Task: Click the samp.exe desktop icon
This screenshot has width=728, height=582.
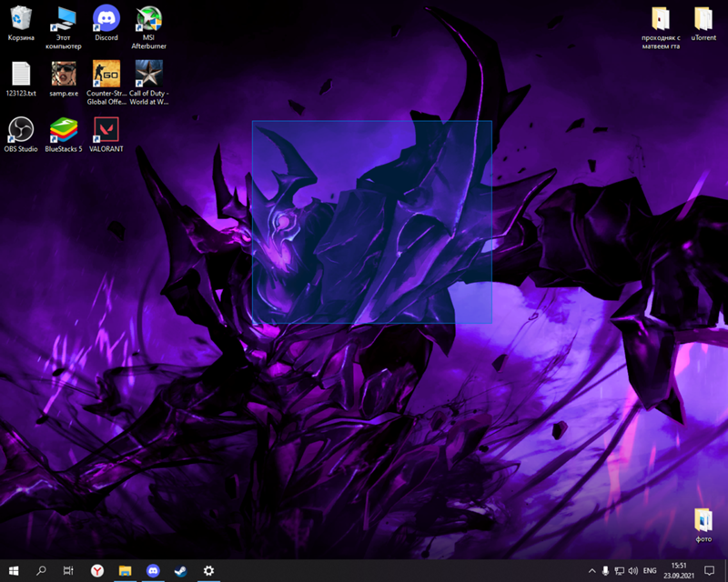Action: [x=64, y=79]
